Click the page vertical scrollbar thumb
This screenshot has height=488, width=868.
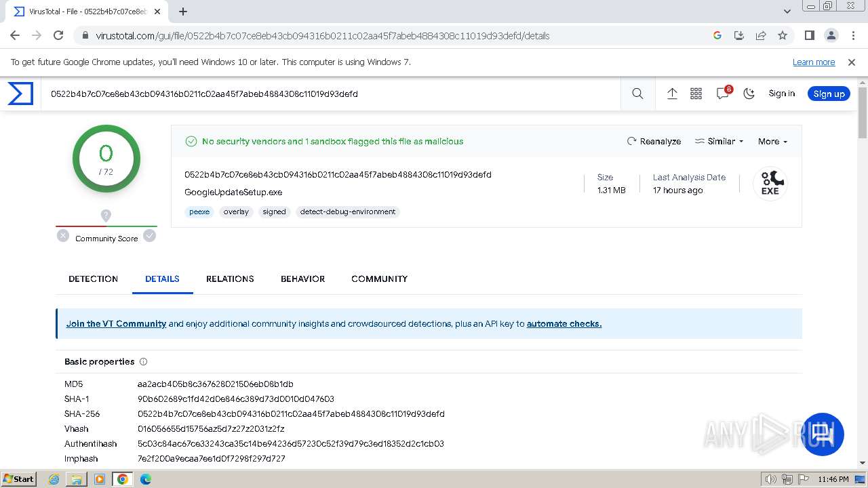click(x=862, y=113)
